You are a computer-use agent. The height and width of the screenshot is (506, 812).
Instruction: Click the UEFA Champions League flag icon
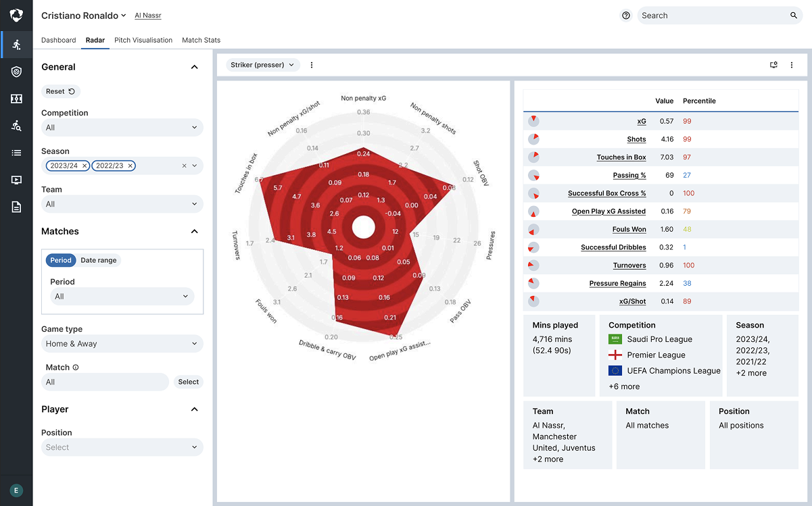pyautogui.click(x=615, y=370)
